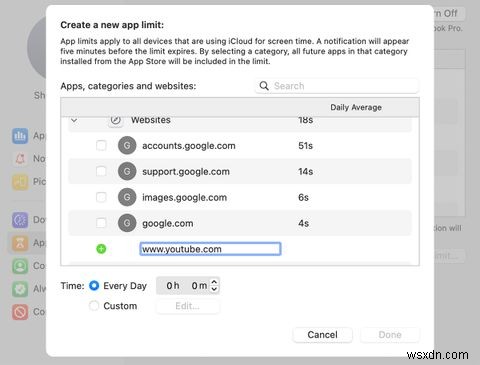The height and width of the screenshot is (365, 480).
Task: Click the Websites compass icon
Action: (x=115, y=120)
